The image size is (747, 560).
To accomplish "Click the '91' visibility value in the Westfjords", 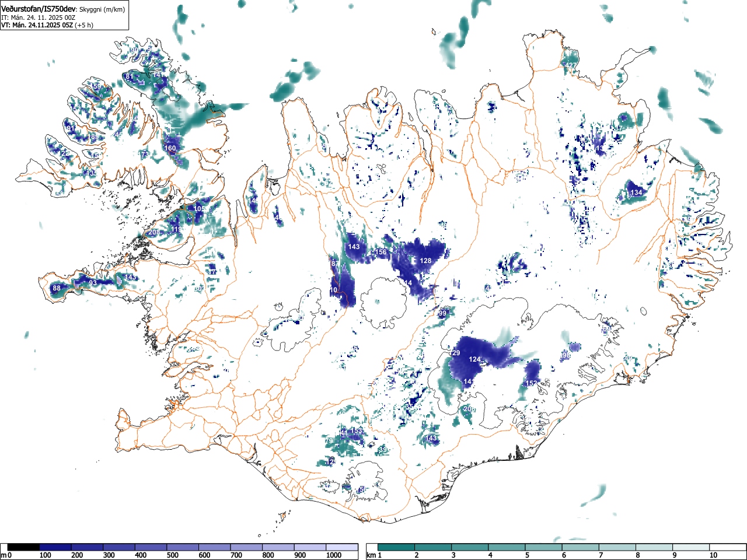I will (71, 128).
